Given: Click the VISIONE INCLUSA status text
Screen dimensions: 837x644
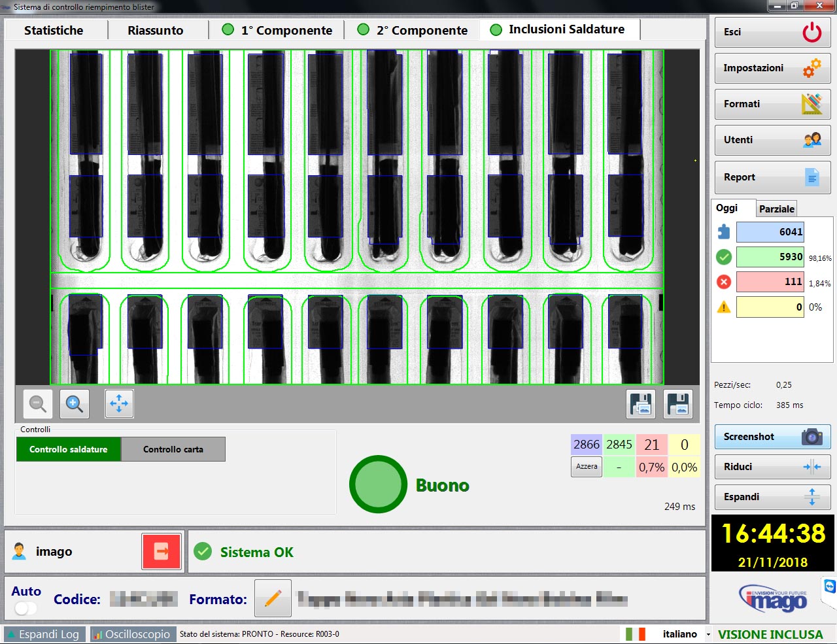Looking at the screenshot, I should coord(770,634).
